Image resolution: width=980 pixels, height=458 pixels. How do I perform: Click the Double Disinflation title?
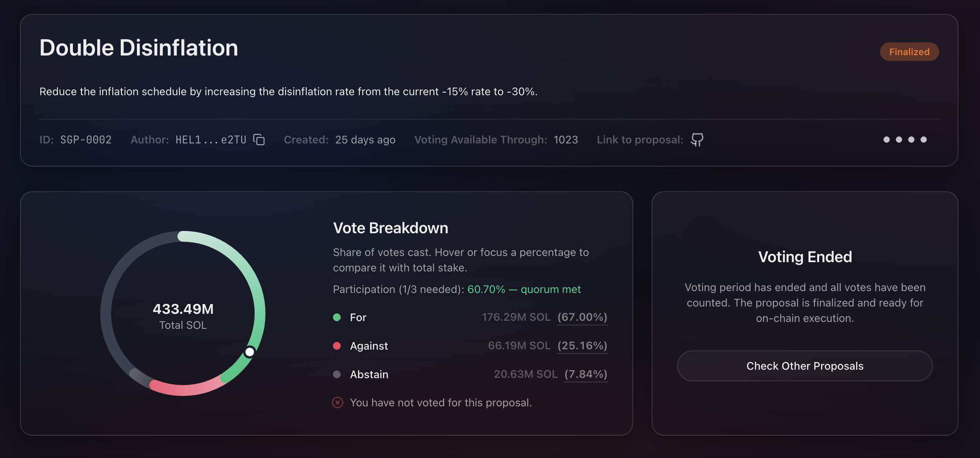139,48
